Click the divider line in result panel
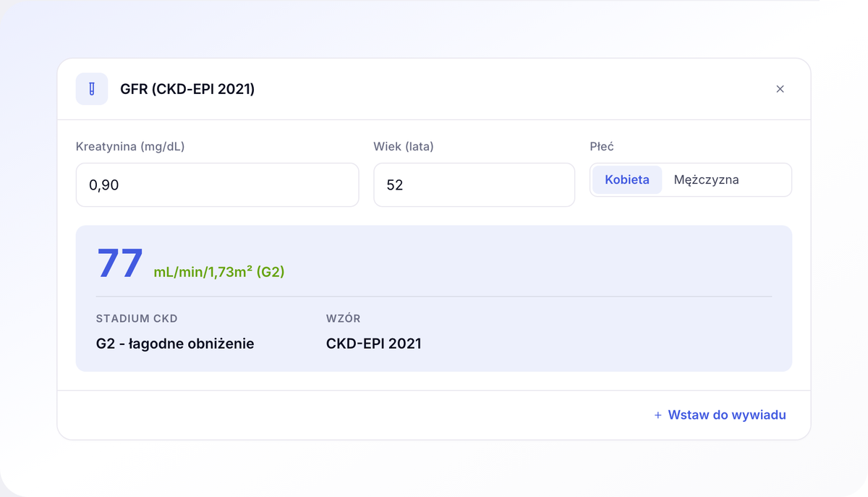The width and height of the screenshot is (868, 497). (x=434, y=297)
